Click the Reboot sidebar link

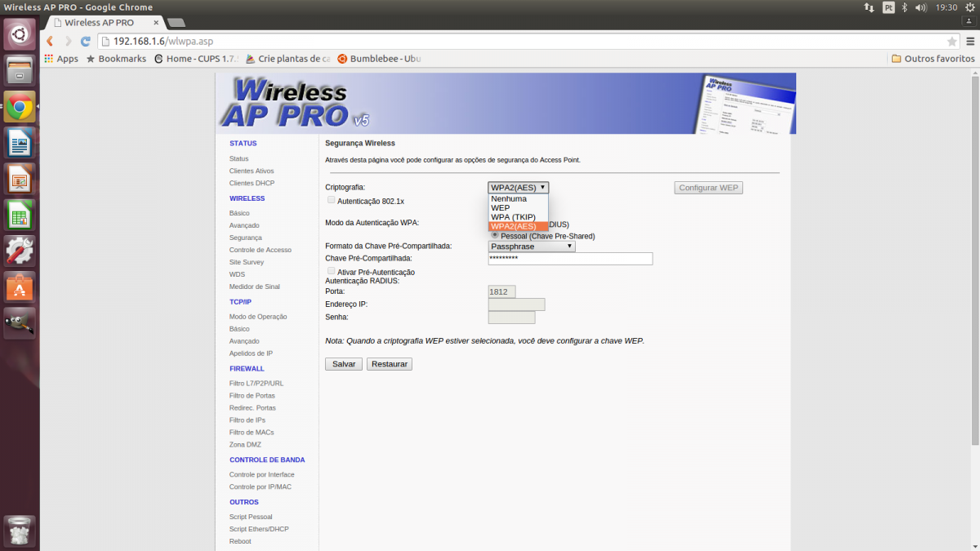[x=240, y=541]
